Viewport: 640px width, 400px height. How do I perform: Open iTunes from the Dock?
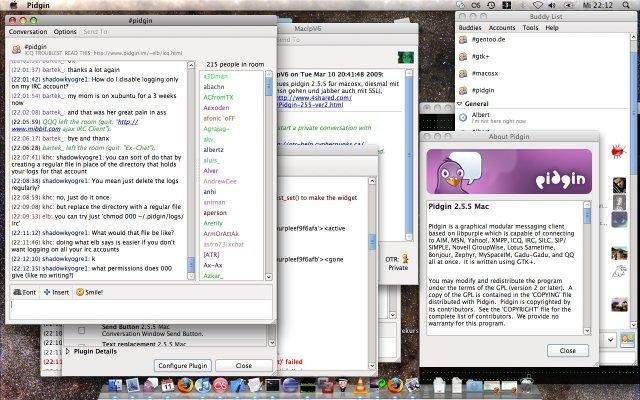tap(202, 385)
